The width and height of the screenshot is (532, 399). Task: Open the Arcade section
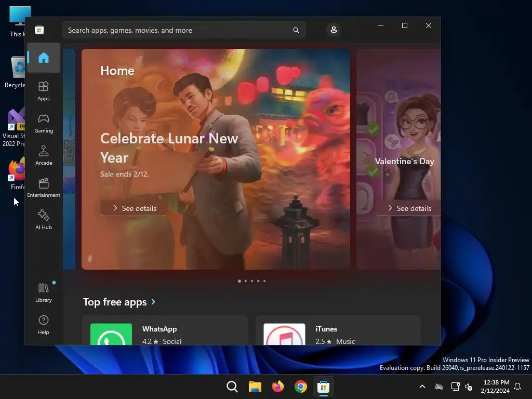tap(44, 155)
